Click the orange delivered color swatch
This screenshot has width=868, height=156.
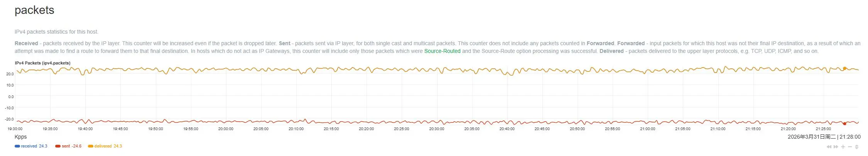pyautogui.click(x=91, y=146)
